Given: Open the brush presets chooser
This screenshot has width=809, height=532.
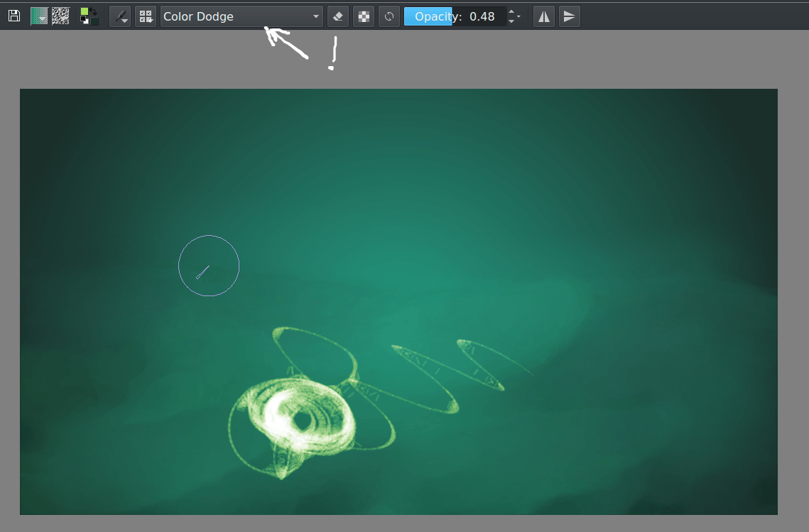Looking at the screenshot, I should pyautogui.click(x=145, y=16).
